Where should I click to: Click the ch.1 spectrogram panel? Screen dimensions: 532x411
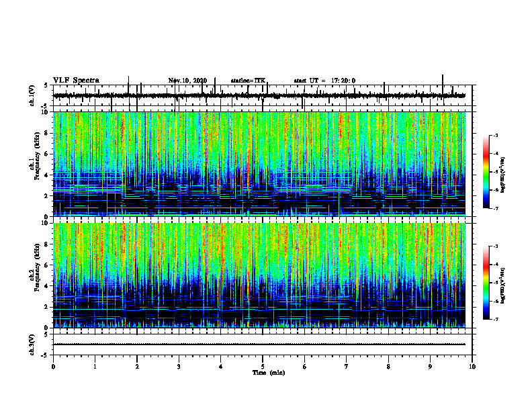coord(259,164)
